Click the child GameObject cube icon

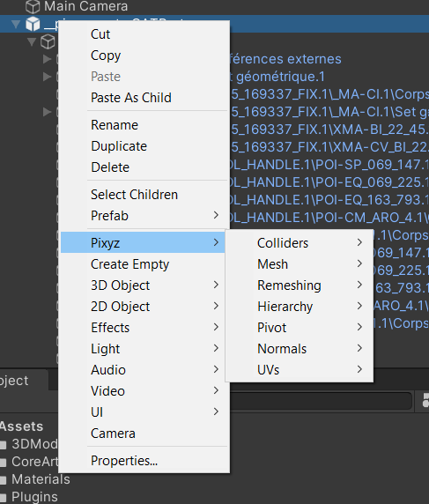pyautogui.click(x=48, y=41)
